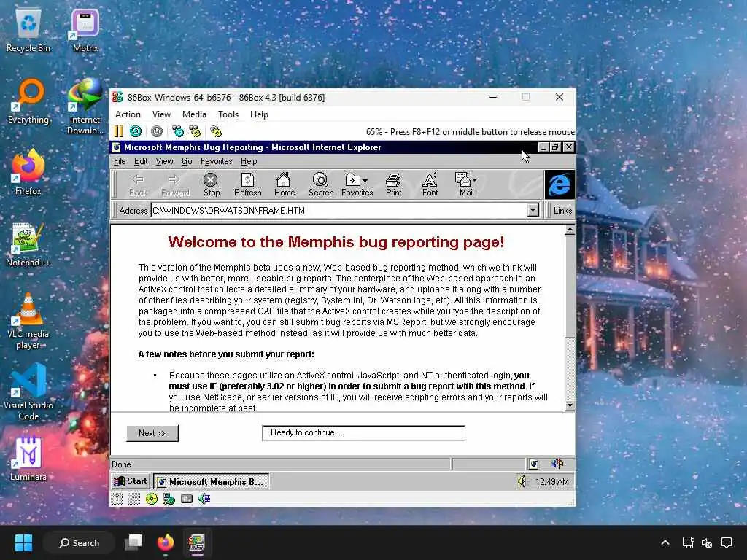
Task: Open the Address bar dropdown arrow
Action: click(533, 210)
